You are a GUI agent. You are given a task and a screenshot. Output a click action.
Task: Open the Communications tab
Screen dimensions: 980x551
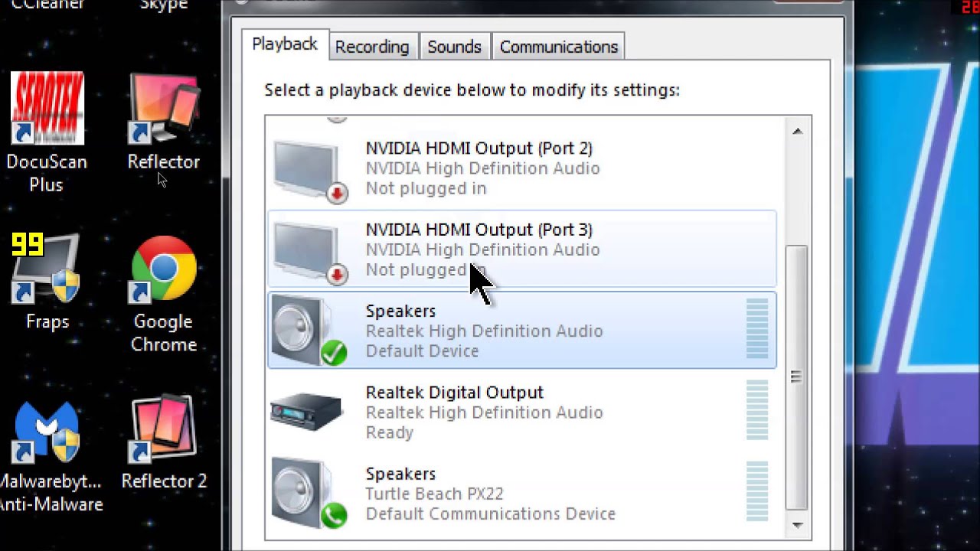click(x=559, y=47)
